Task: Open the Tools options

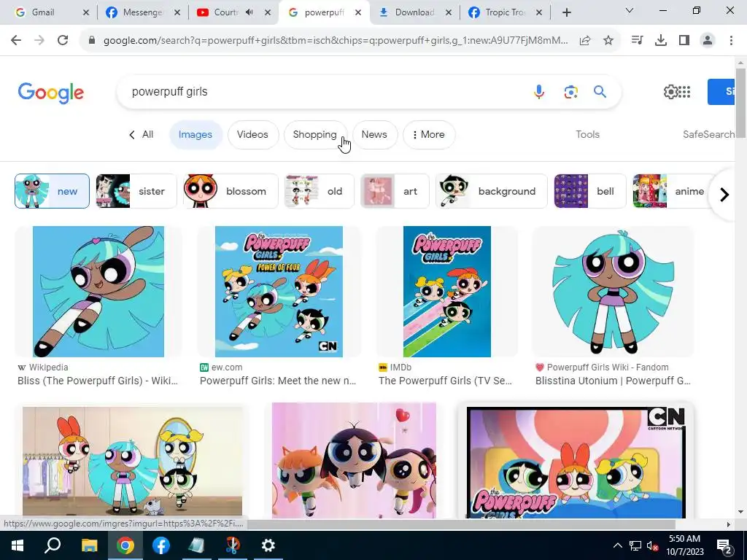Action: click(587, 135)
